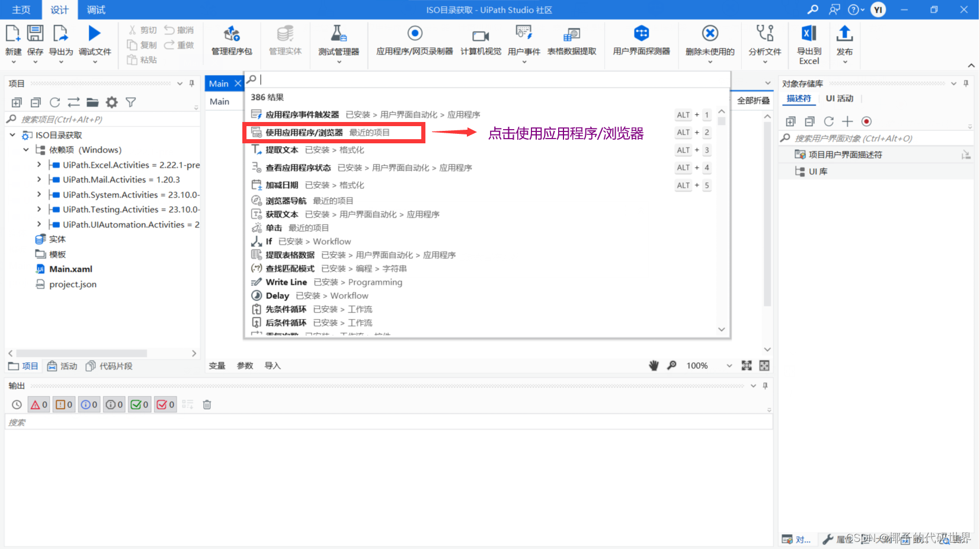Click designer canvas vertical scrollbar
This screenshot has height=549, width=980.
(767, 213)
